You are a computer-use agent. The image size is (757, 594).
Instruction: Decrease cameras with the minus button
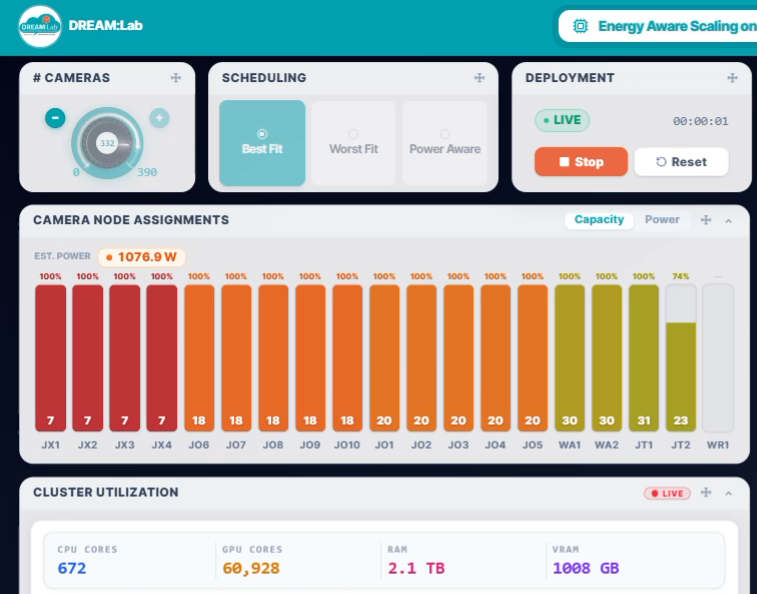55,118
